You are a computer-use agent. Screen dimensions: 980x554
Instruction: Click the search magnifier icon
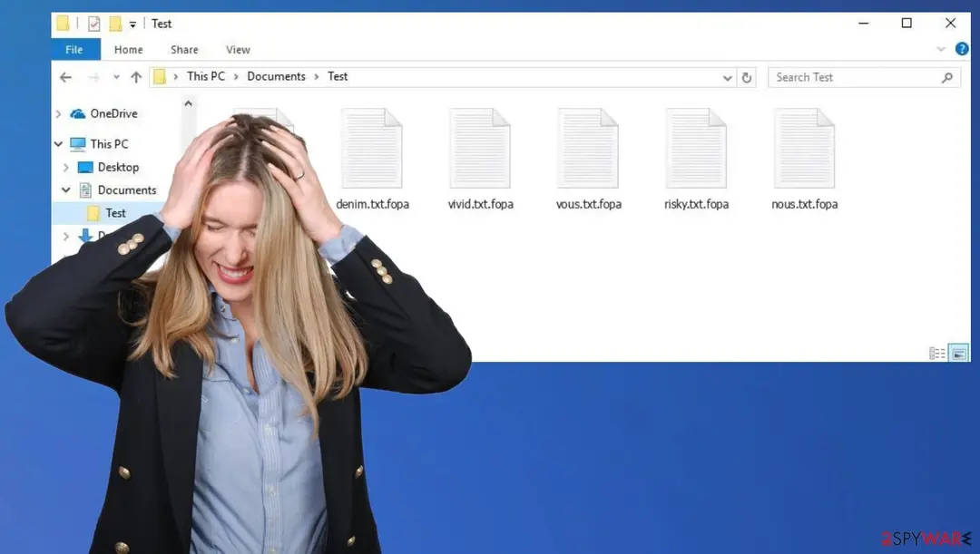[x=946, y=77]
